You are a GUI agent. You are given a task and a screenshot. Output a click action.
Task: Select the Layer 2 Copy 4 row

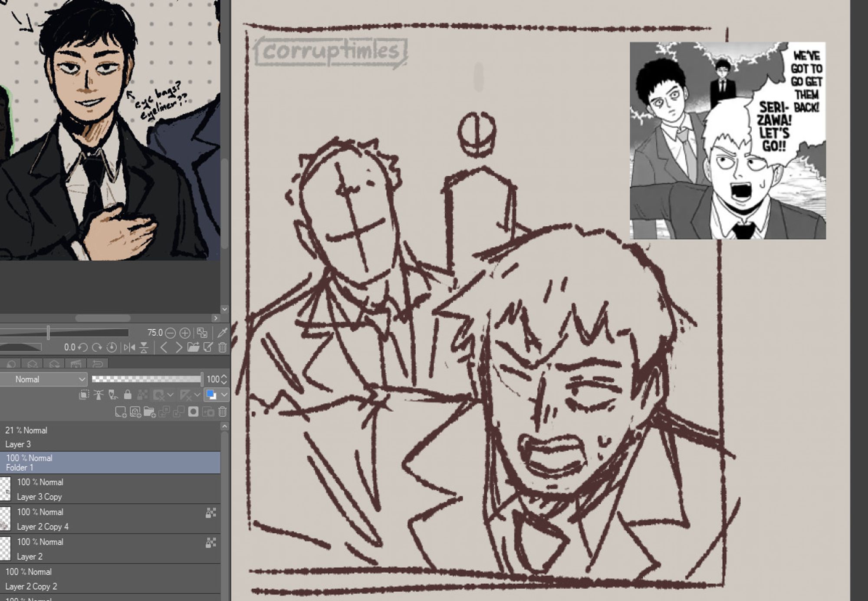(110, 519)
